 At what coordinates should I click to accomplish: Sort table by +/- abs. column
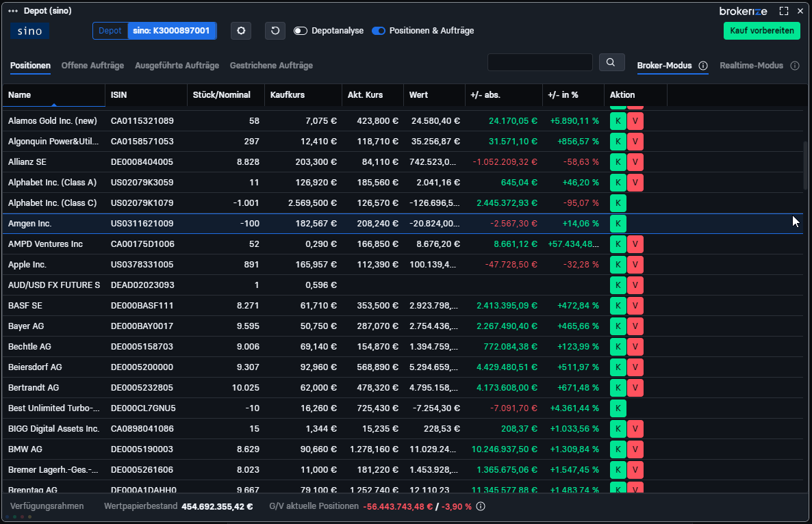click(x=503, y=95)
